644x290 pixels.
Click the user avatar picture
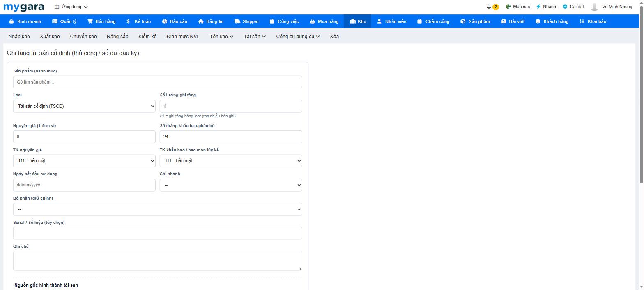(x=594, y=7)
